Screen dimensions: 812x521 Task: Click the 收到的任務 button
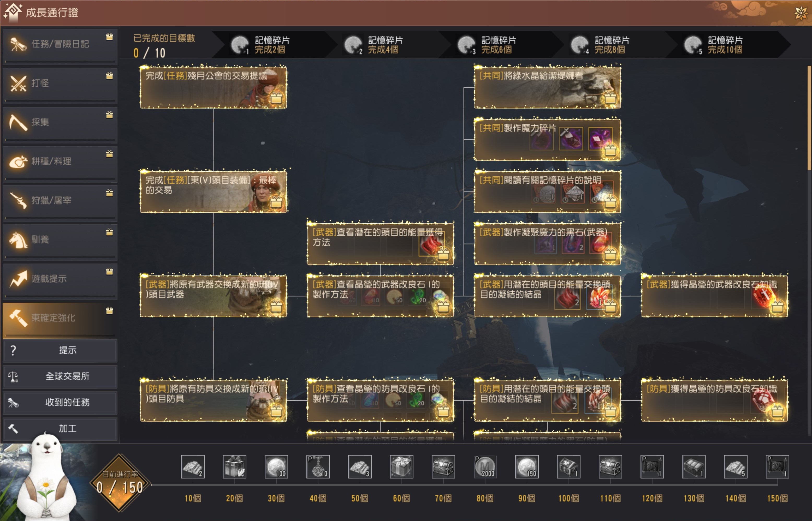[60, 403]
